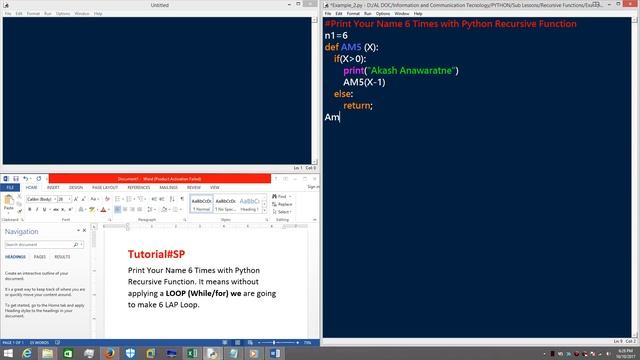The image size is (640, 360).
Task: Toggle Center alignment in the Paragraph group
Action: click(125, 209)
